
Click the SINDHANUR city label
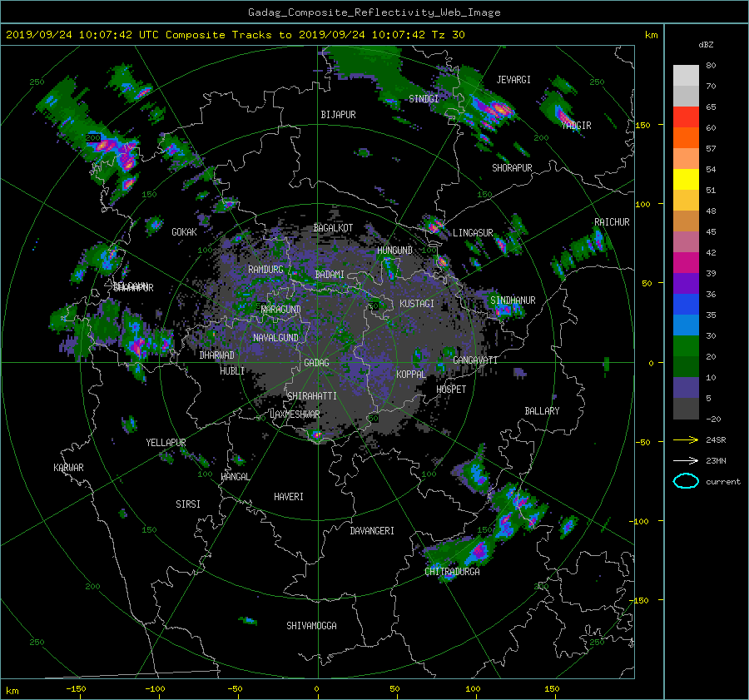(x=513, y=300)
